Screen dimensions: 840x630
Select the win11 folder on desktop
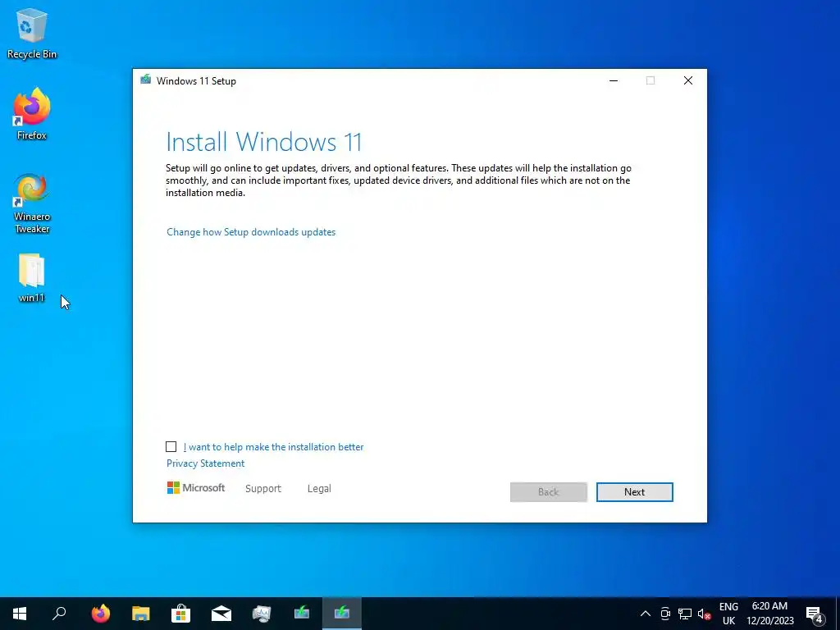(x=32, y=279)
